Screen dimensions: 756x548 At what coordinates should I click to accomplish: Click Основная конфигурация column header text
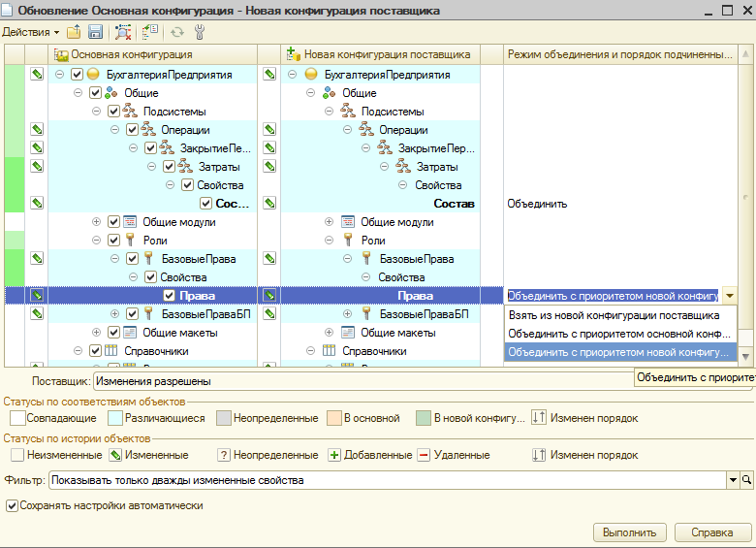[132, 54]
